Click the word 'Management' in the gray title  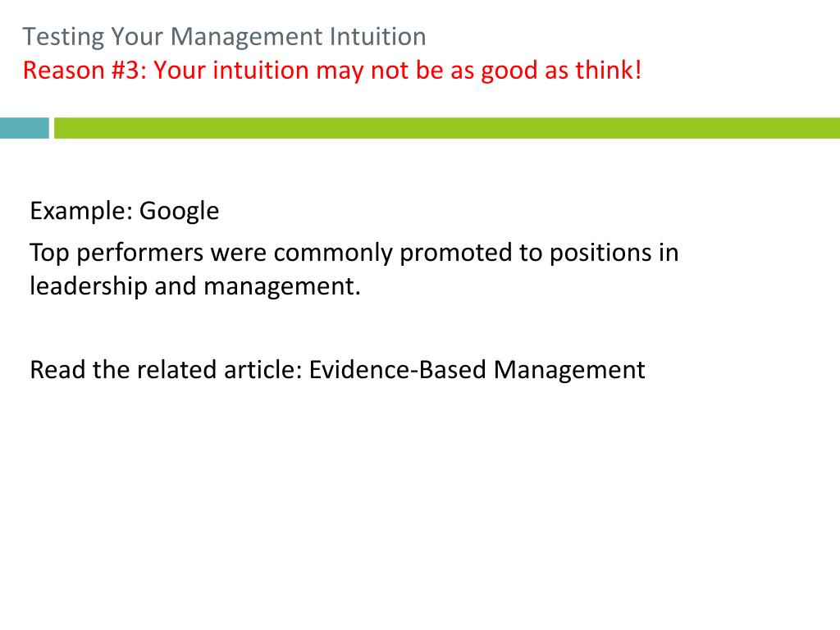(247, 38)
